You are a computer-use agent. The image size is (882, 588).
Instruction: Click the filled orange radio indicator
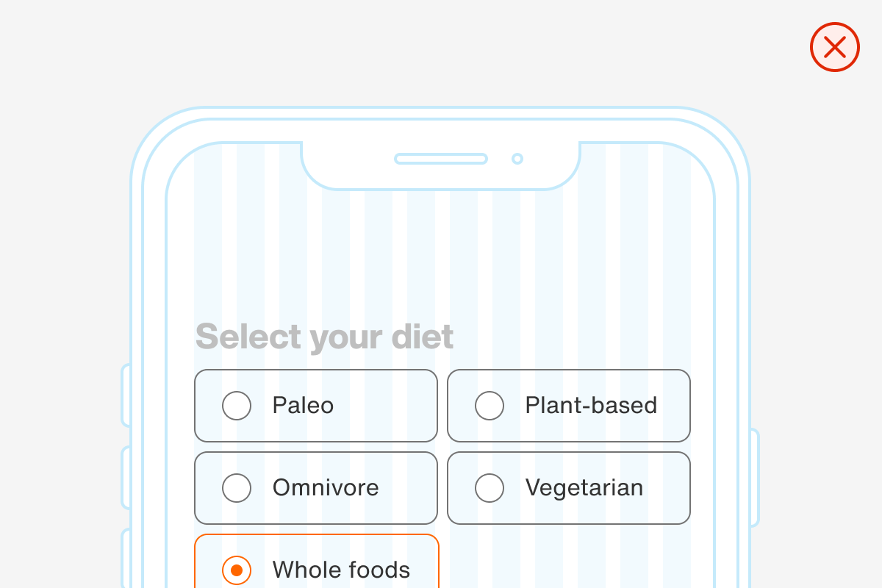pyautogui.click(x=237, y=570)
